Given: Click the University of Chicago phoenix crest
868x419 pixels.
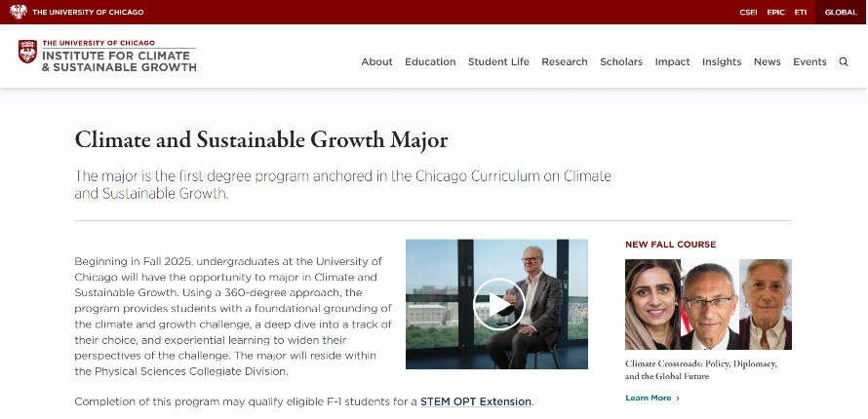Looking at the screenshot, I should 19,12.
